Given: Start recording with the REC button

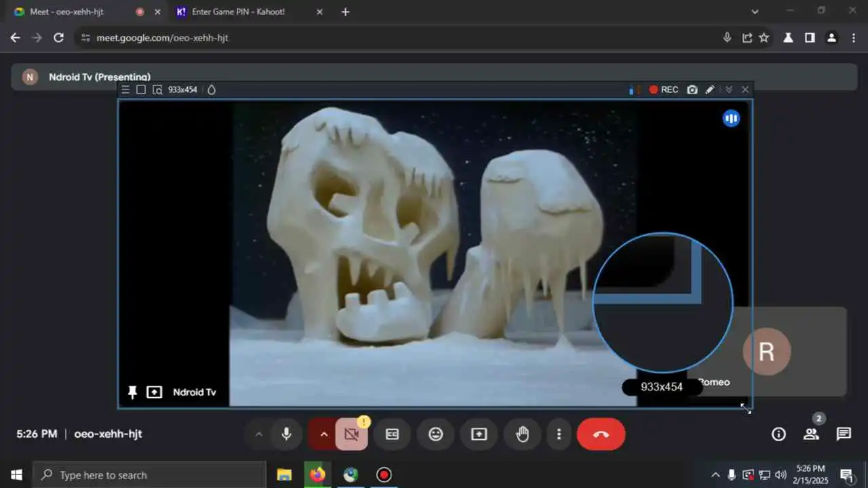Looking at the screenshot, I should (664, 89).
